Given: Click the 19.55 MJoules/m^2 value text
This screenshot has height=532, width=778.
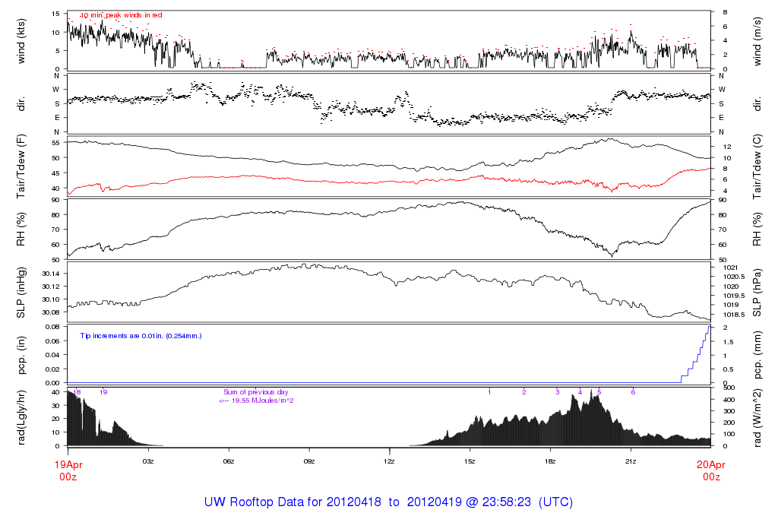Looking at the screenshot, I should tap(256, 400).
